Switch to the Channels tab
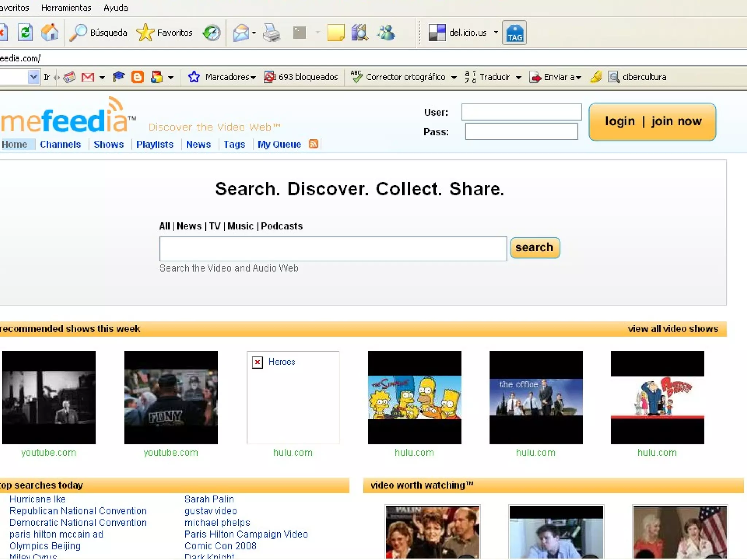This screenshot has width=747, height=560. (60, 144)
